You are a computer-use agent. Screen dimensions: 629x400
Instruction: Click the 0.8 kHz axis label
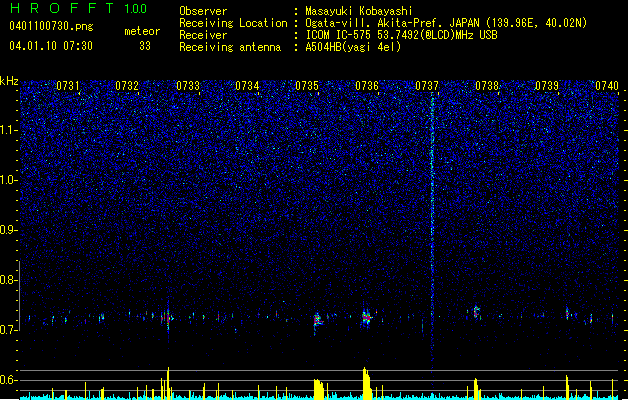pyautogui.click(x=9, y=280)
